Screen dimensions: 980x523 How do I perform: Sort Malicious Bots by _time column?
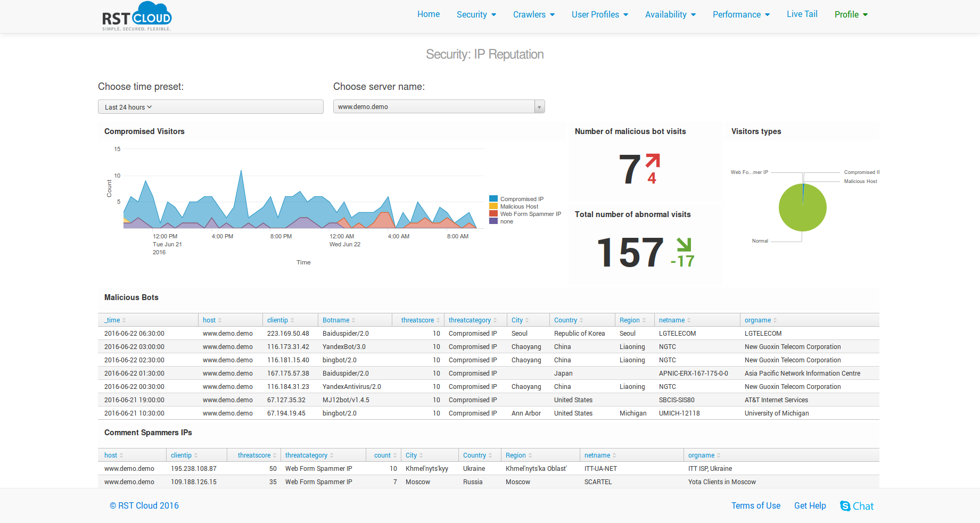click(x=115, y=320)
